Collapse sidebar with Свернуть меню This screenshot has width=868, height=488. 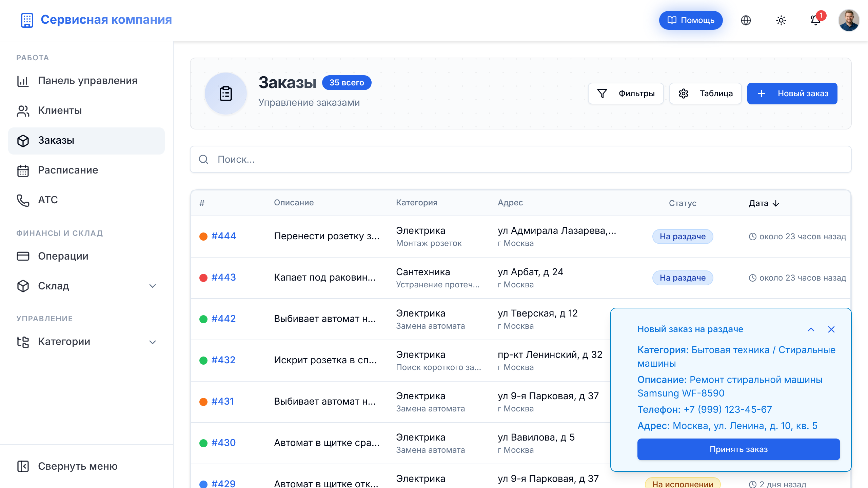coord(67,466)
